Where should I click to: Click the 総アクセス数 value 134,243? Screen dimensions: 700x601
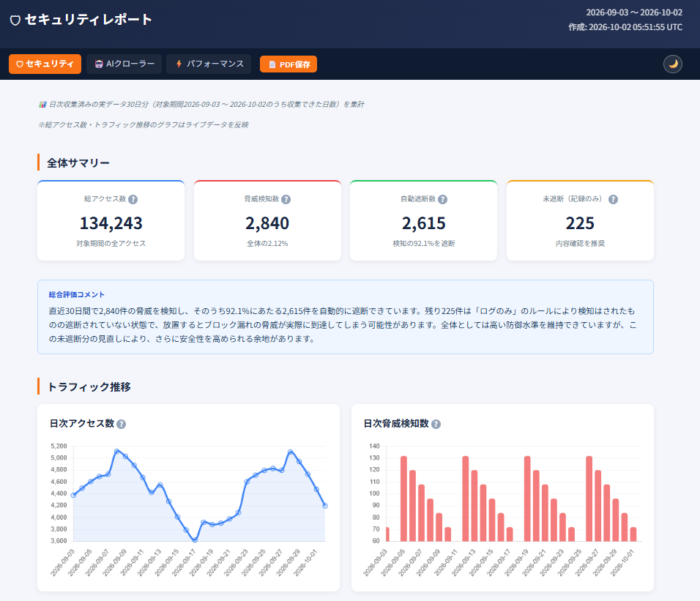click(111, 223)
